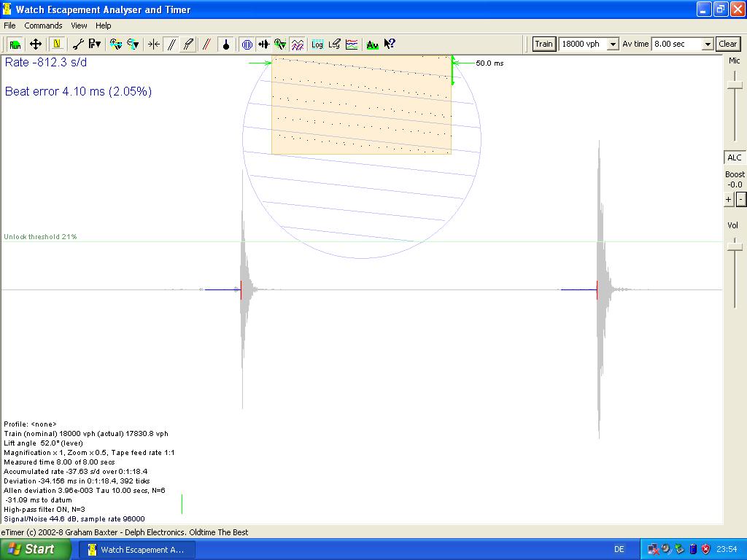
Task: Toggle the blue vertical-lines circle button
Action: click(247, 44)
